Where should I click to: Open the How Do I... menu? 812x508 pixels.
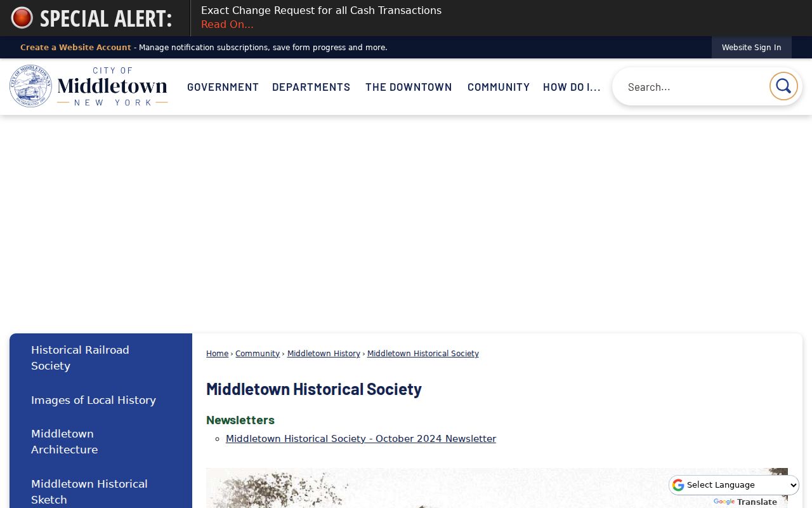[x=572, y=87]
